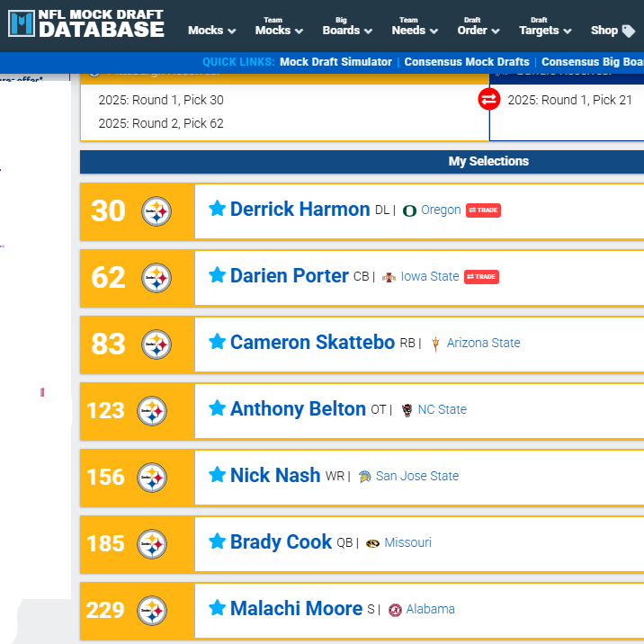Click the San Jose State school link
The height and width of the screenshot is (644, 644).
(x=416, y=476)
